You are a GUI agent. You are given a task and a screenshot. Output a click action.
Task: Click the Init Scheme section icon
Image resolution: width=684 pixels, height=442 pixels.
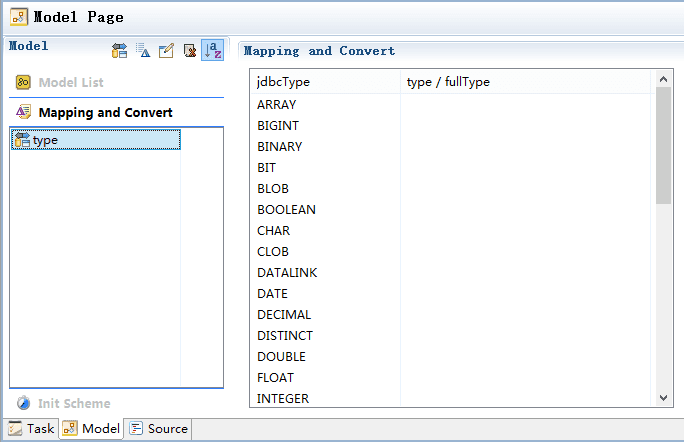[24, 403]
